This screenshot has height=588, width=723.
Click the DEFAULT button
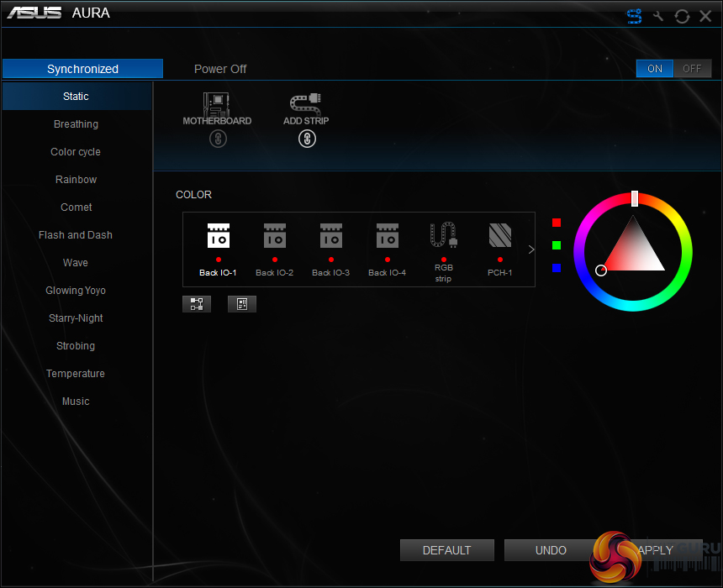pyautogui.click(x=446, y=550)
